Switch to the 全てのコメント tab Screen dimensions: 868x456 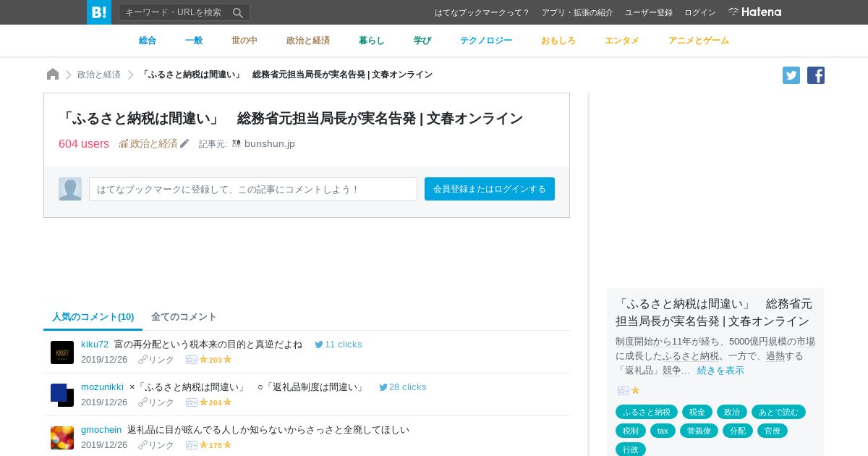[x=184, y=317]
